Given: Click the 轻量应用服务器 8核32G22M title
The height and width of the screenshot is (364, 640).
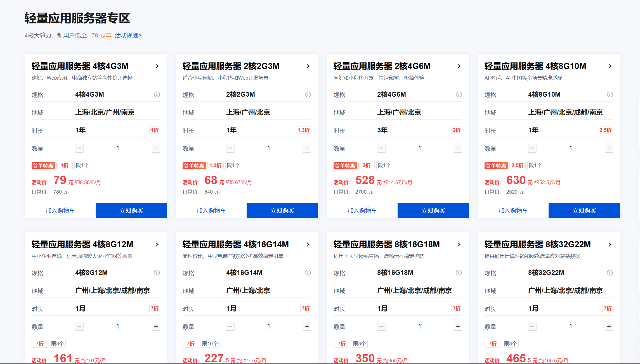Looking at the screenshot, I should click(x=537, y=244).
